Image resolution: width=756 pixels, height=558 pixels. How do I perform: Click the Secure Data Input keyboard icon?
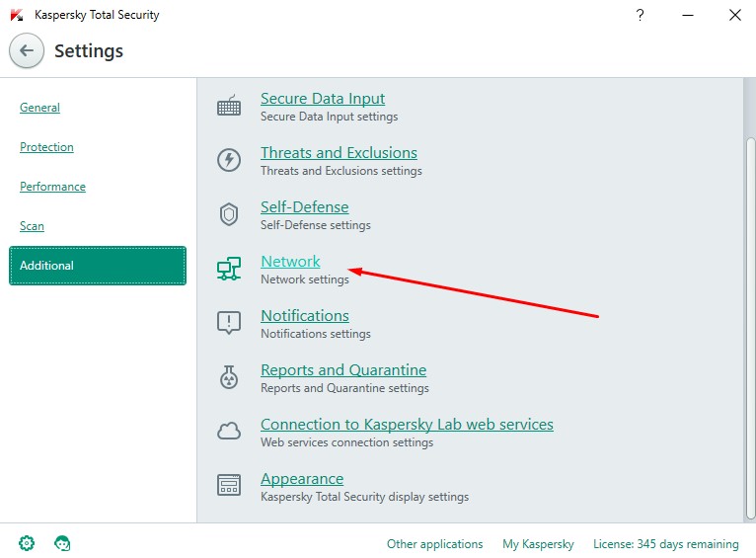coord(229,106)
